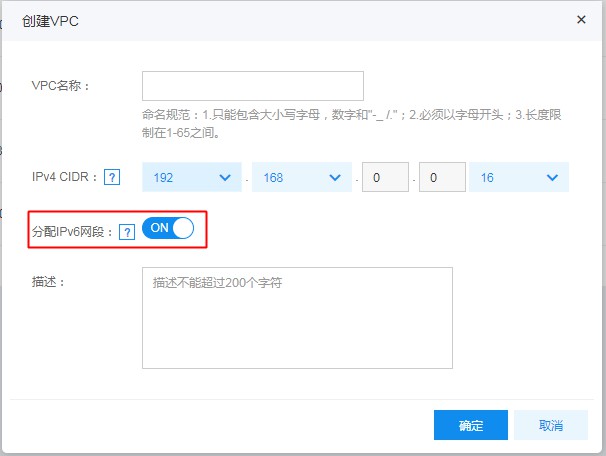Click the VPC名称 input field
606x456 pixels.
click(253, 86)
